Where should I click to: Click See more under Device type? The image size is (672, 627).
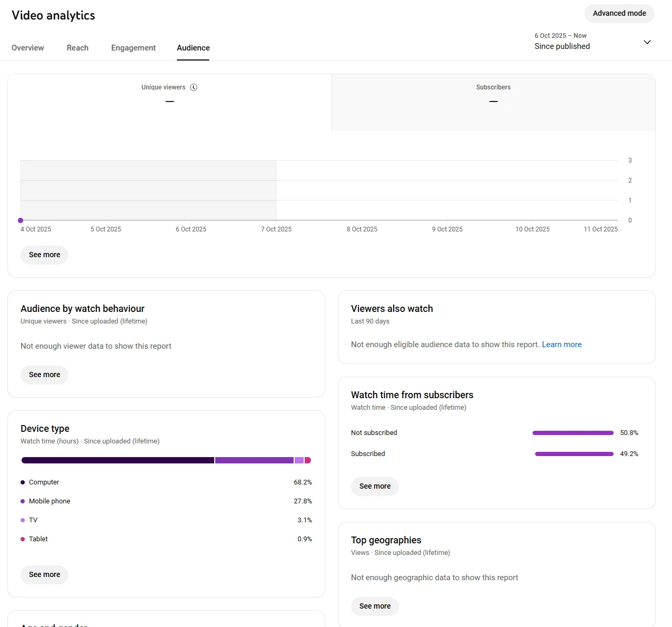point(45,574)
